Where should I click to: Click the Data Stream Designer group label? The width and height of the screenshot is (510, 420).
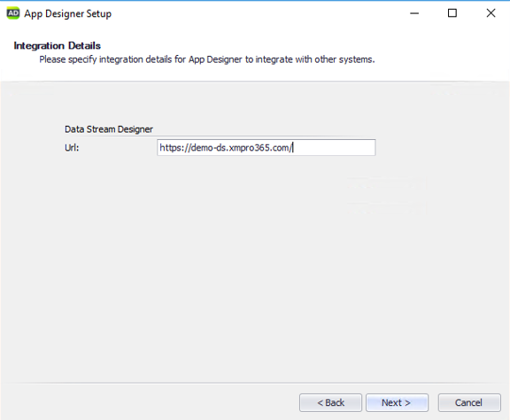tap(109, 129)
